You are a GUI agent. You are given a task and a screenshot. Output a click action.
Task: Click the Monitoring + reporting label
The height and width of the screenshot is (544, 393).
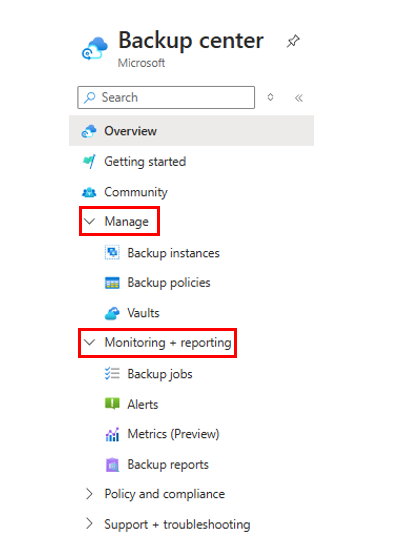[168, 343]
